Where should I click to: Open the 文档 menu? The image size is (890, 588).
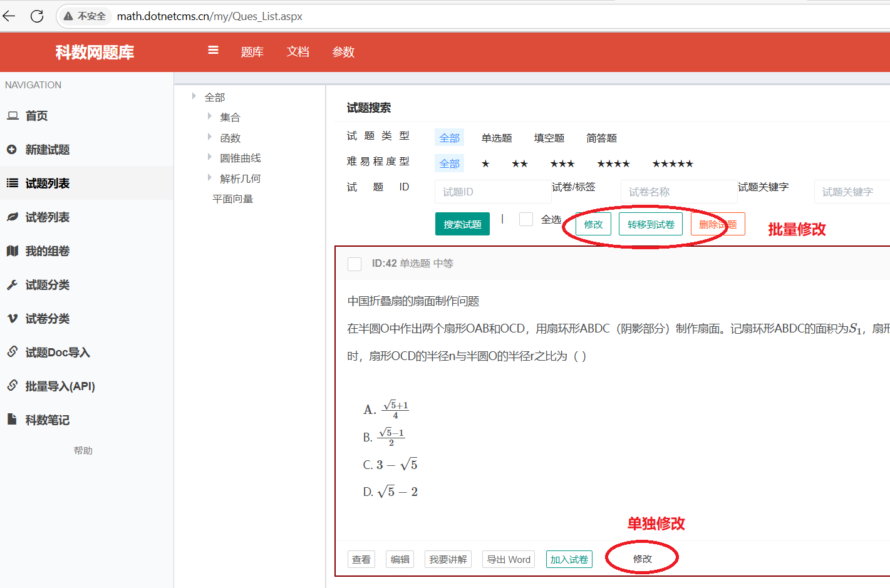298,52
